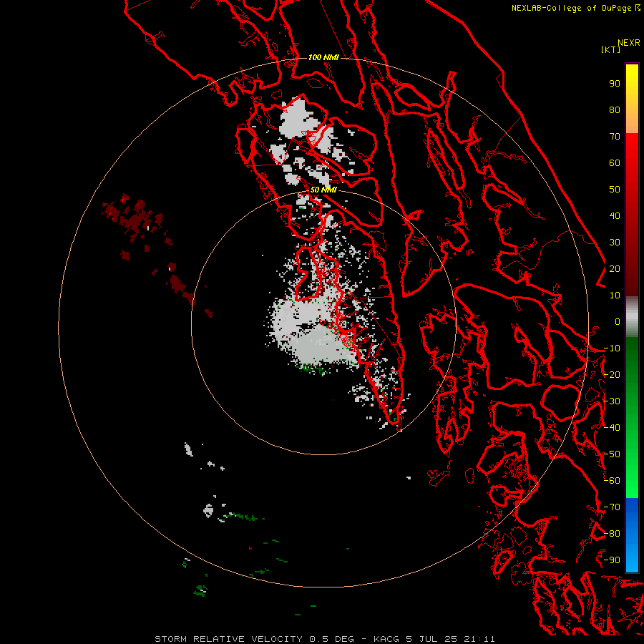Click the -10 value on velocity scale
Viewport: 644px width, 644px height.
pos(612,348)
